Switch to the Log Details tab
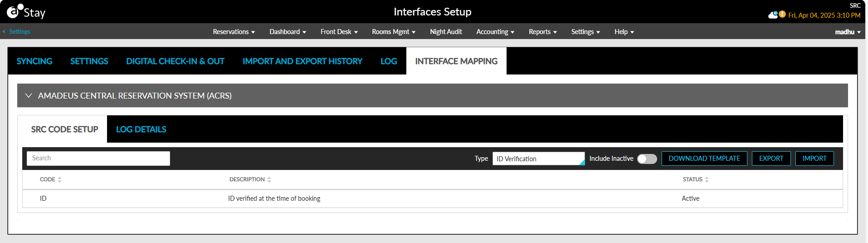Image resolution: width=868 pixels, height=243 pixels. 141,129
